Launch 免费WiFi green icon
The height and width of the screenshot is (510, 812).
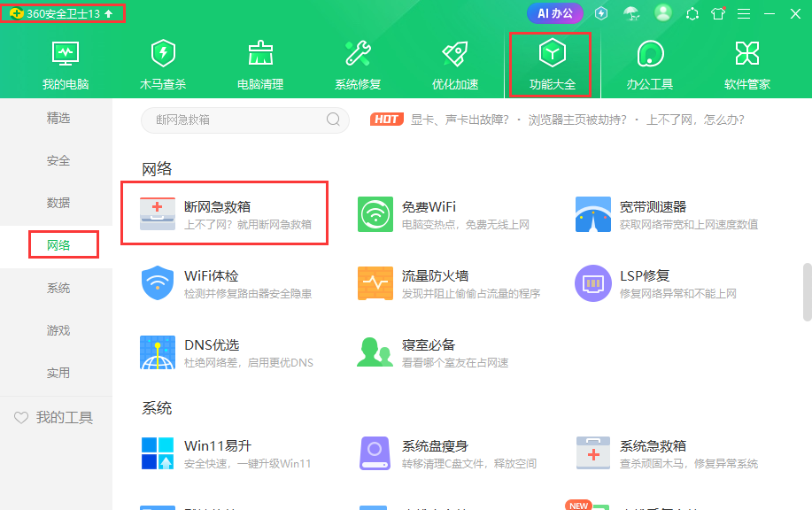(375, 214)
